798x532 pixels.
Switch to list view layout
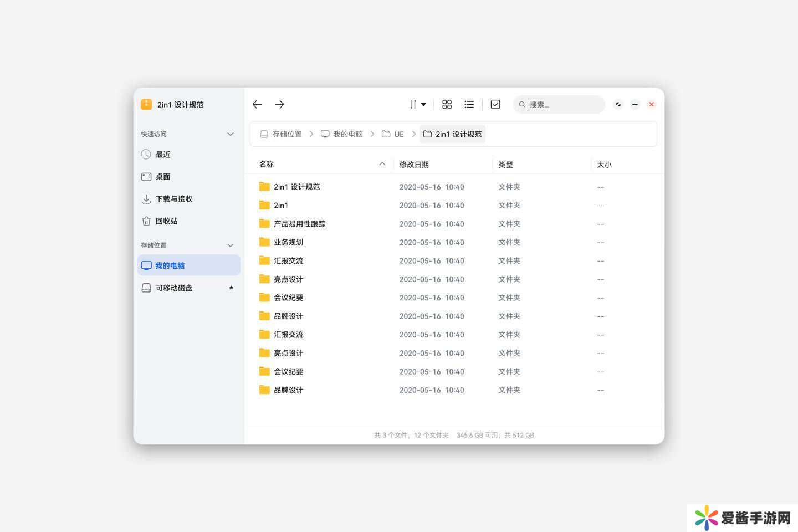coord(469,104)
